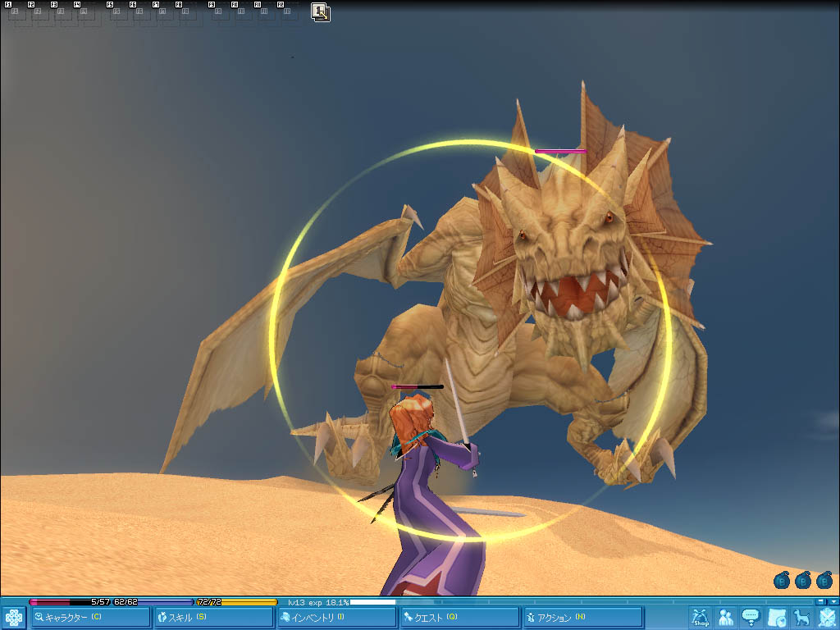Screen dimensions: 840x630
Task: Select the F7 hotkey slot
Action: point(163,13)
